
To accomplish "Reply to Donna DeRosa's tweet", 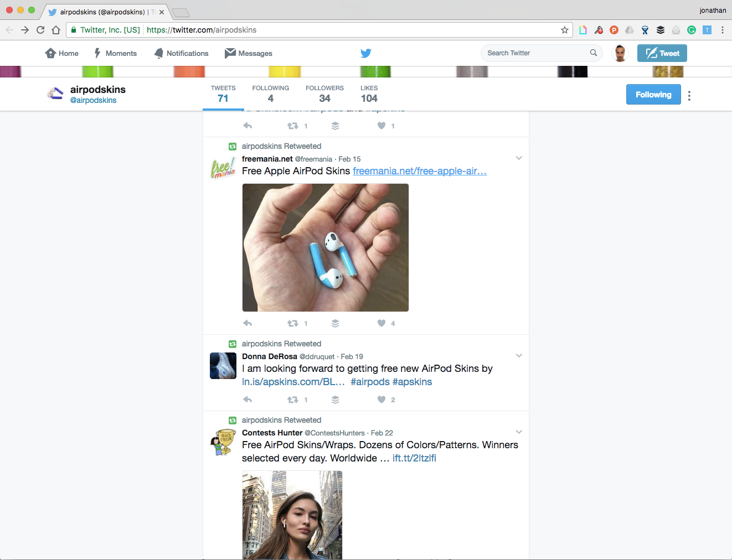I will pos(248,400).
